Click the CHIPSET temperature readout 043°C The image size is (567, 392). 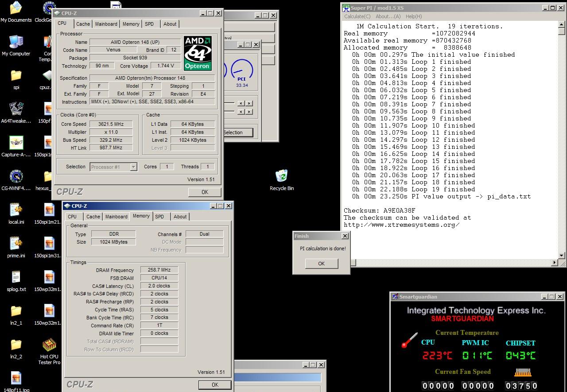521,355
